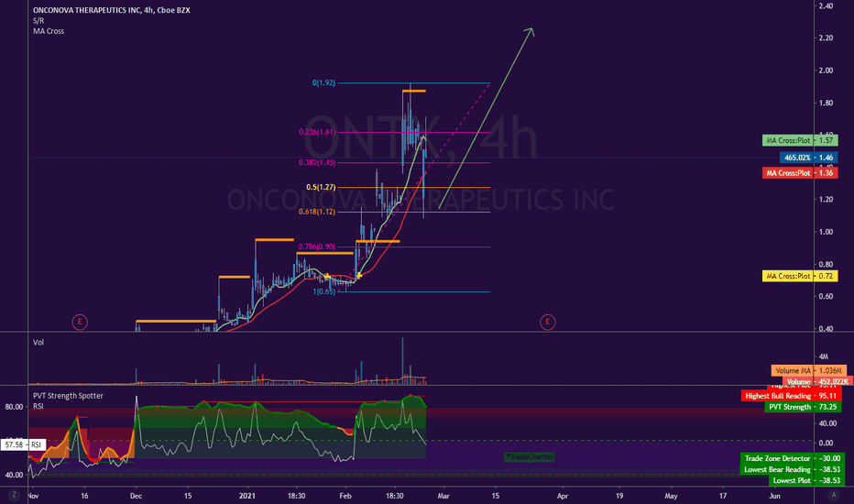This screenshot has height=504, width=854.
Task: Click the Dec date on time axis
Action: 137,496
